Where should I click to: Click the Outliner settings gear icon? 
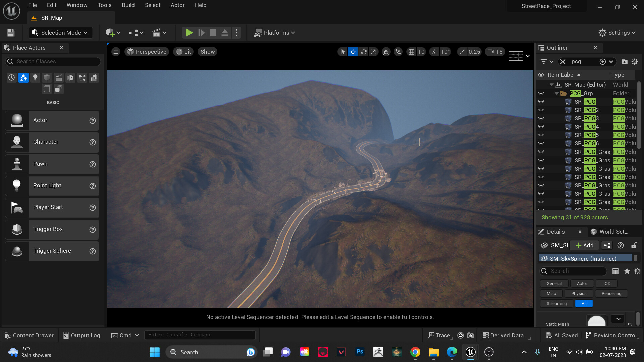(635, 62)
